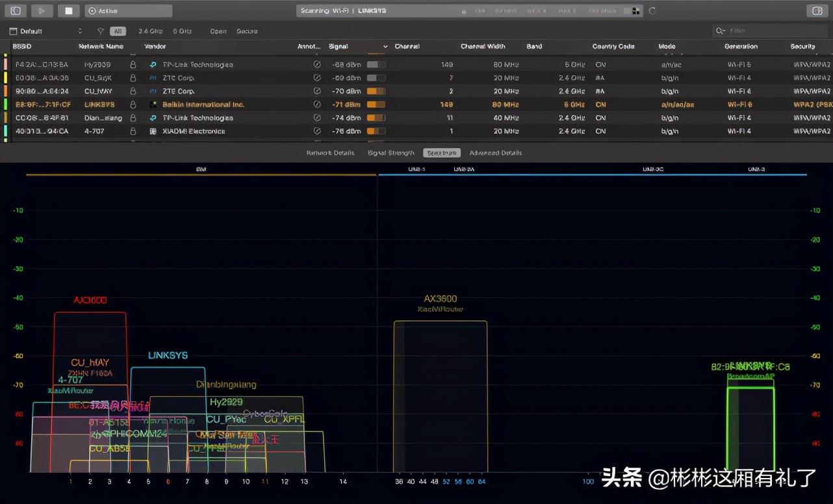This screenshot has width=833, height=504.
Task: Click the Open networks filter button
Action: point(218,31)
